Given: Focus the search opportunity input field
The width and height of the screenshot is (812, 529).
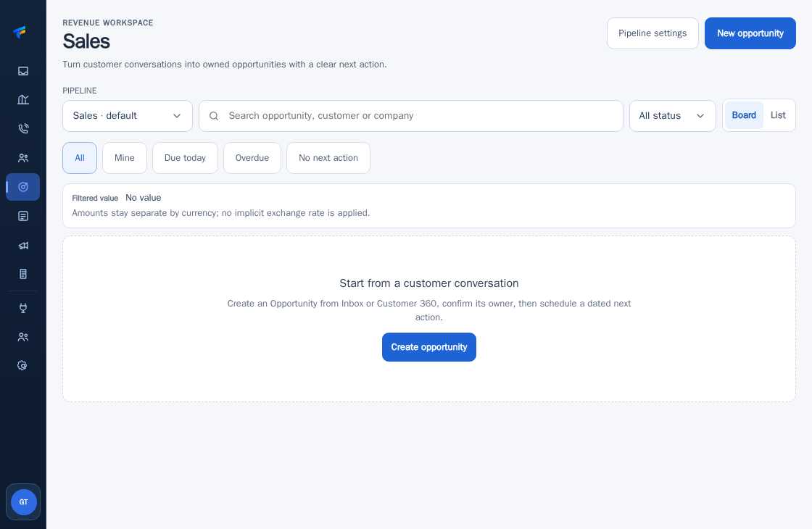Looking at the screenshot, I should click(410, 116).
